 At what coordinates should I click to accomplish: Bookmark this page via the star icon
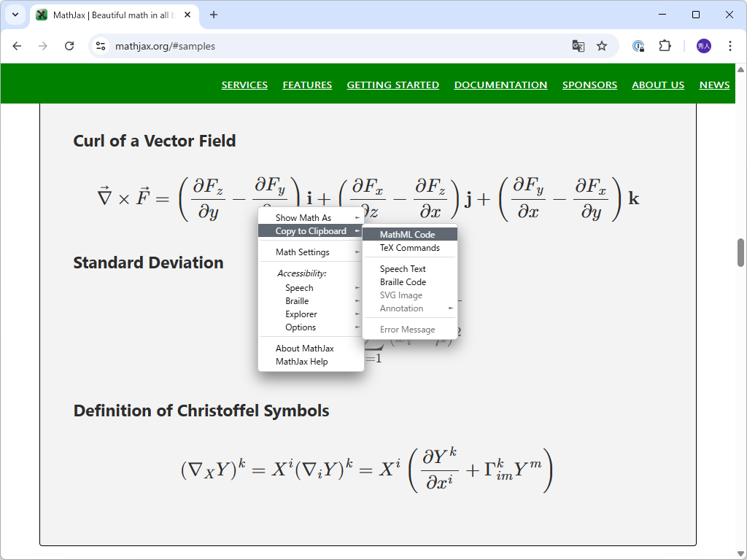602,45
